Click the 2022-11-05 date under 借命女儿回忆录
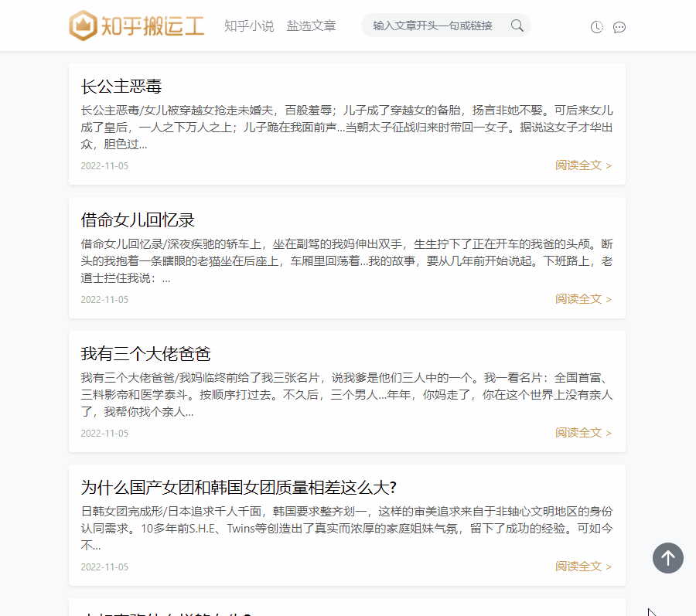 coord(104,300)
